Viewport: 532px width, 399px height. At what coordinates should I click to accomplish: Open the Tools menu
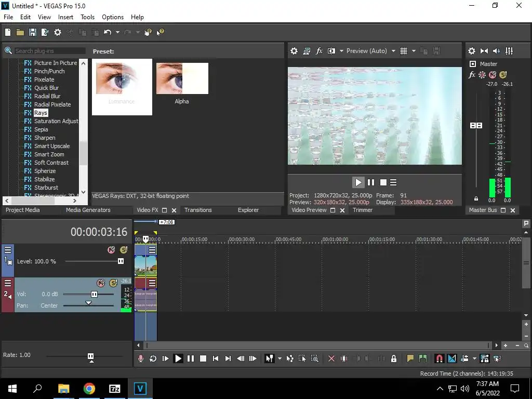point(87,17)
